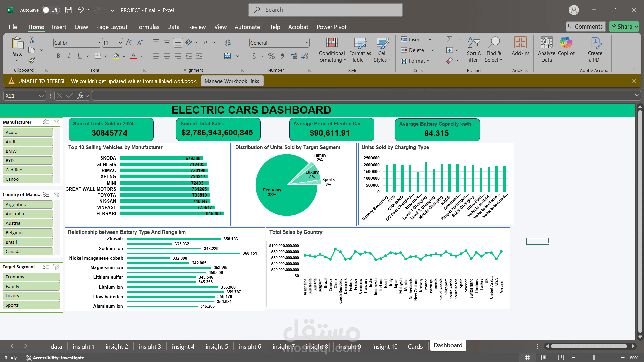This screenshot has height=362, width=644.
Task: Toggle Underline formatting
Action: coord(80,56)
